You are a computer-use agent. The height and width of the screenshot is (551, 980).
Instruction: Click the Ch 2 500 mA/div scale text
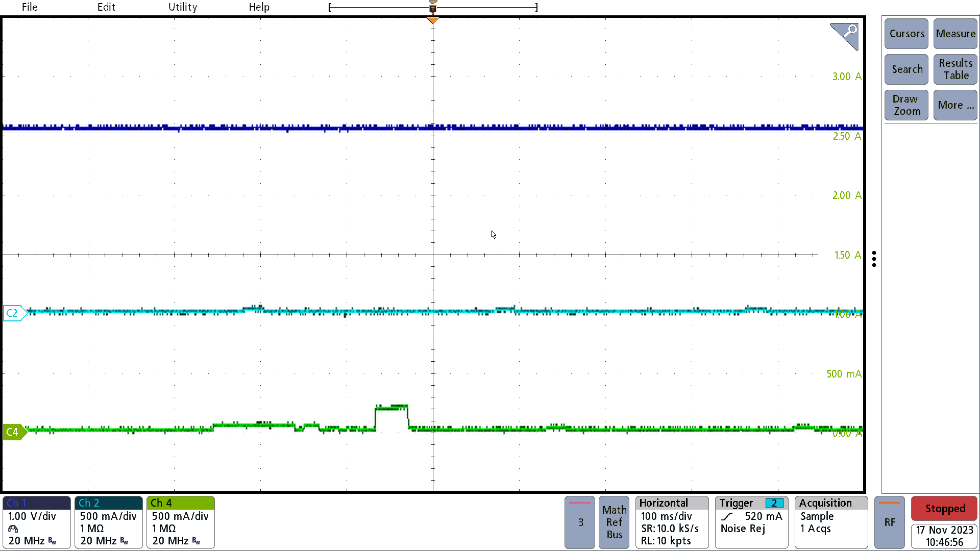click(108, 516)
